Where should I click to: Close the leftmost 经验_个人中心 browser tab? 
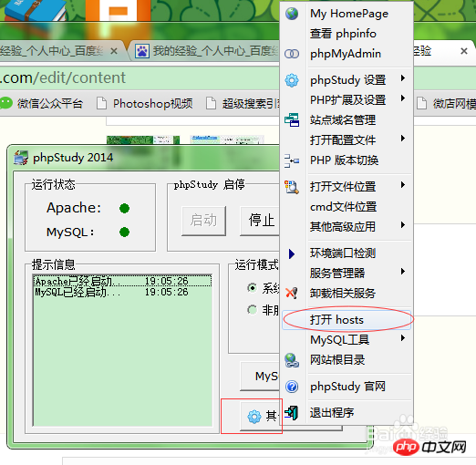pyautogui.click(x=114, y=51)
